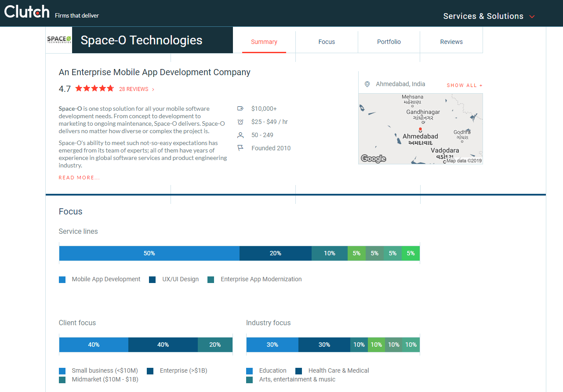
Task: Click the chevron arrow beside Services & Solutions
Action: click(x=532, y=17)
